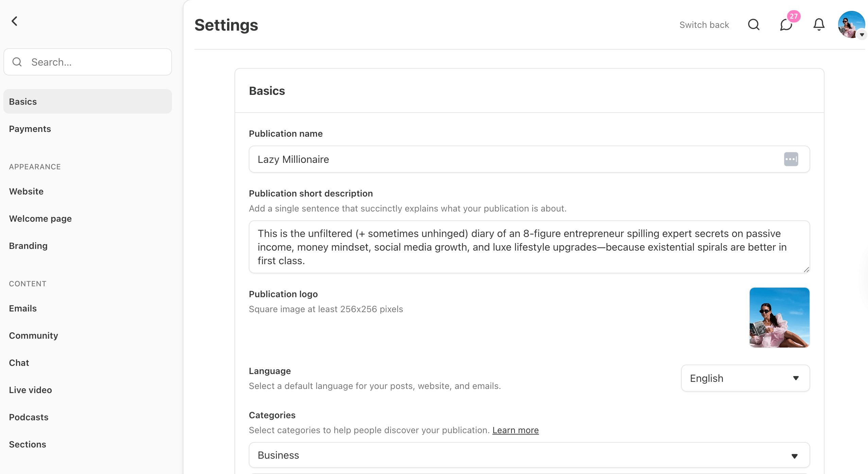Open Payments settings section
Image resolution: width=868 pixels, height=474 pixels.
(30, 129)
